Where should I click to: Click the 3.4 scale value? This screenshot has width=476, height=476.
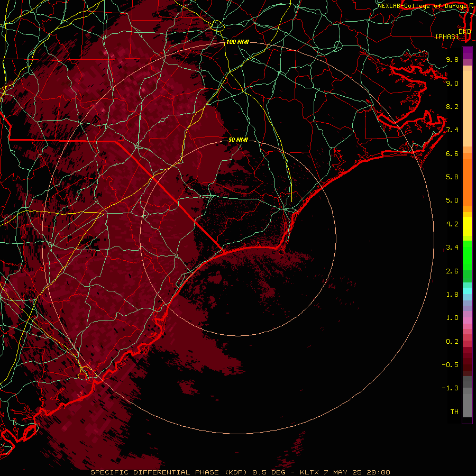pos(452,248)
